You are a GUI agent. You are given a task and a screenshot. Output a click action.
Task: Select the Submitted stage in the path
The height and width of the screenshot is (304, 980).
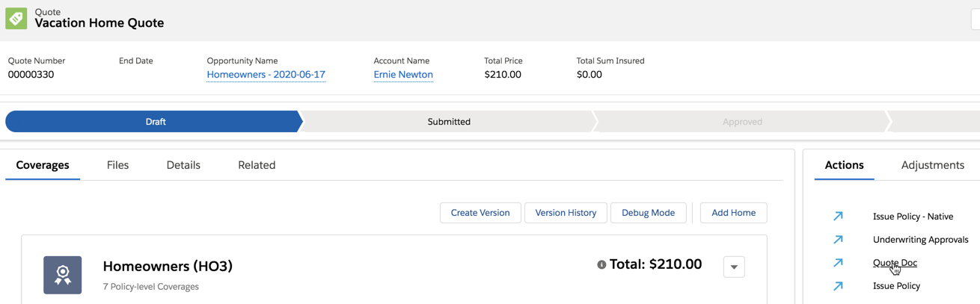pos(449,122)
